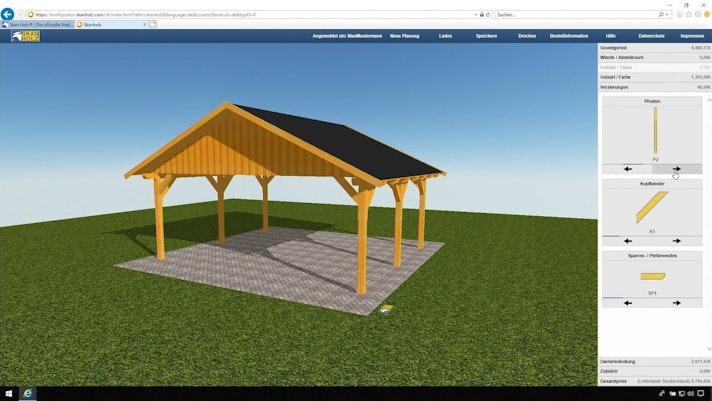
Task: Show next Kopfbänder option arrow
Action: click(x=677, y=241)
